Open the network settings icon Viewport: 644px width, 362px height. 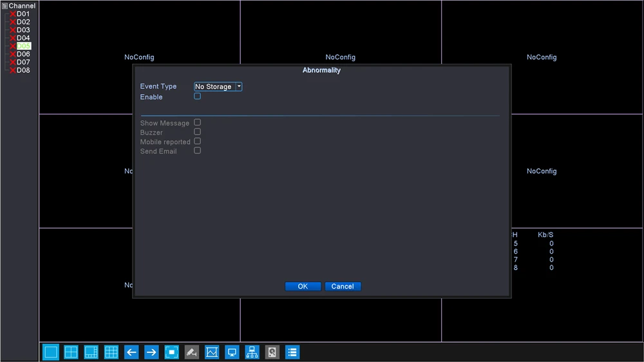coord(252,352)
